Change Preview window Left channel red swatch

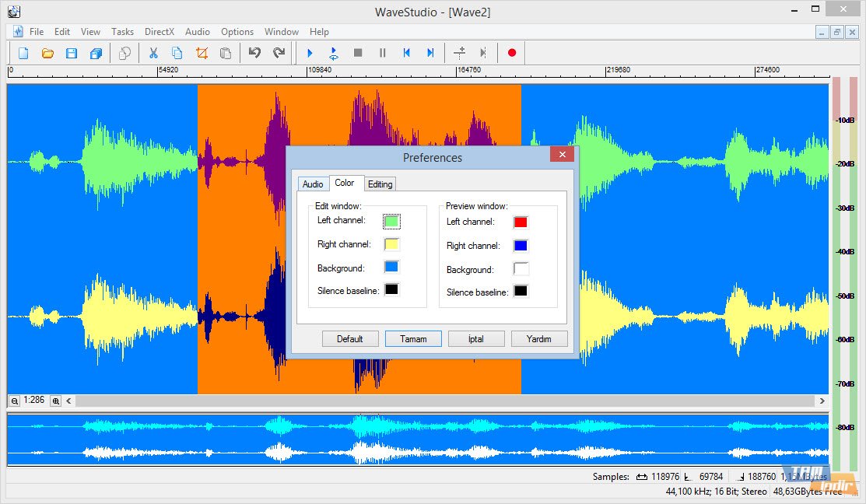[521, 222]
